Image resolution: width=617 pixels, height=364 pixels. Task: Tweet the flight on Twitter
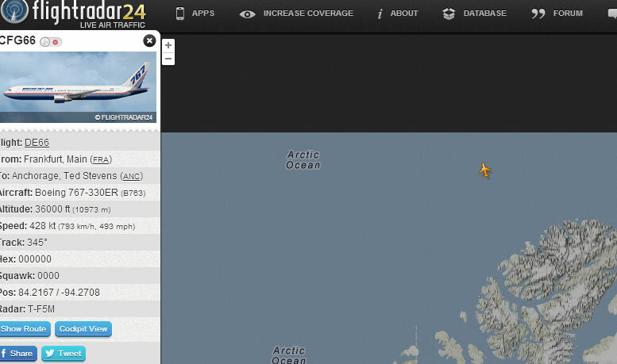click(64, 353)
